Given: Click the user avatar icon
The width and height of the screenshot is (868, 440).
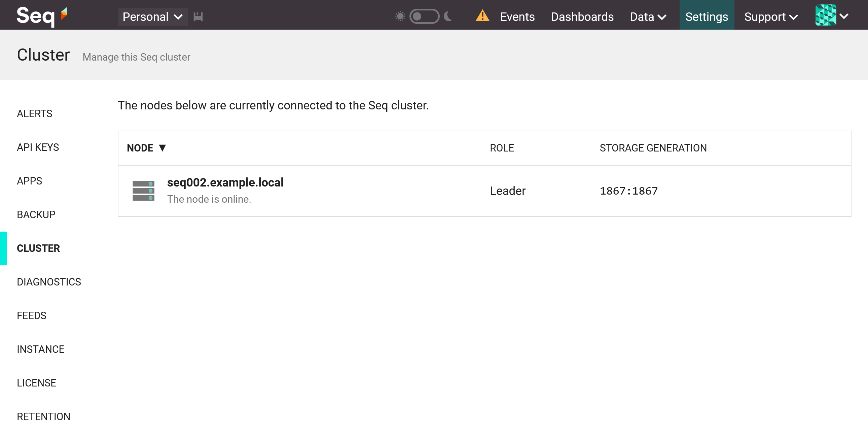Looking at the screenshot, I should click(x=825, y=15).
